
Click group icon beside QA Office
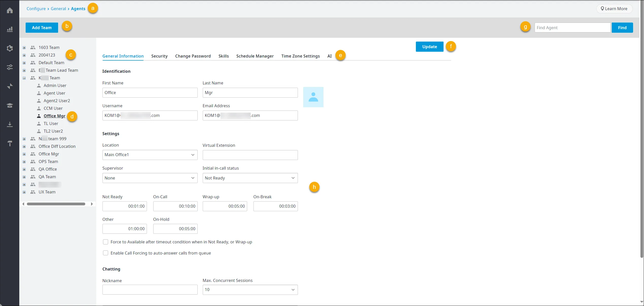point(33,169)
